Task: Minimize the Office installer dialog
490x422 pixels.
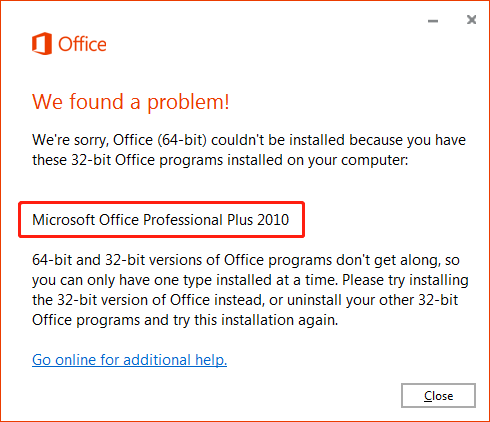Action: point(433,21)
